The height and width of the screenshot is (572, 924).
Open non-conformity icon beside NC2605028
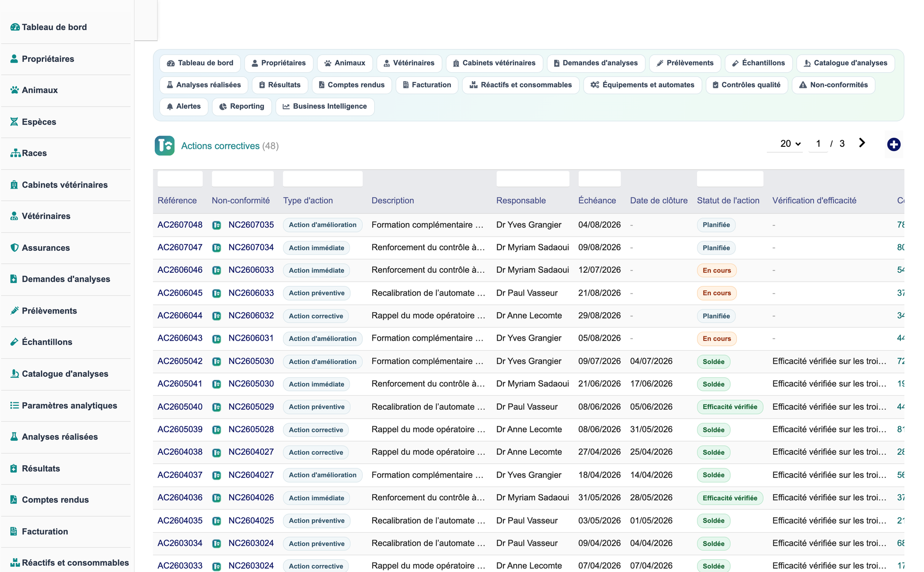click(x=217, y=430)
